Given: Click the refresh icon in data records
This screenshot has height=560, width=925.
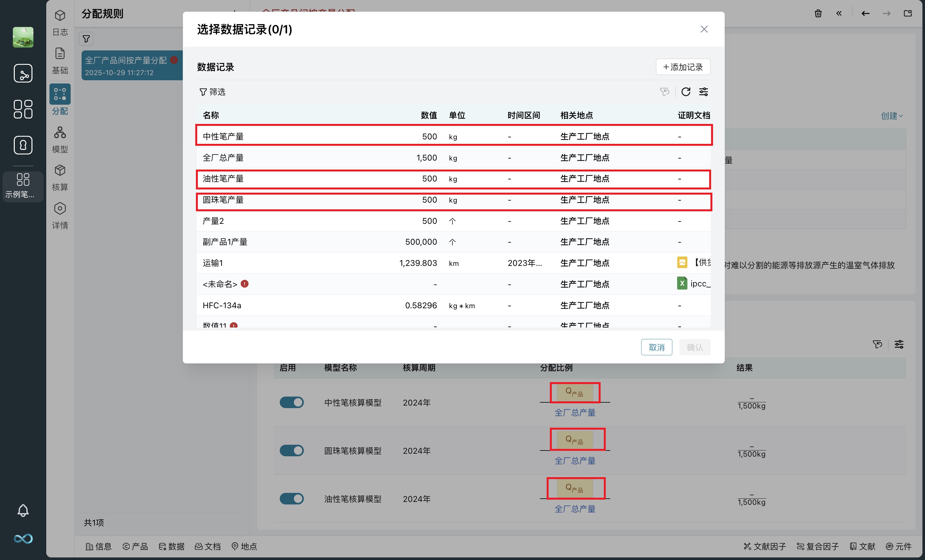Looking at the screenshot, I should click(685, 92).
